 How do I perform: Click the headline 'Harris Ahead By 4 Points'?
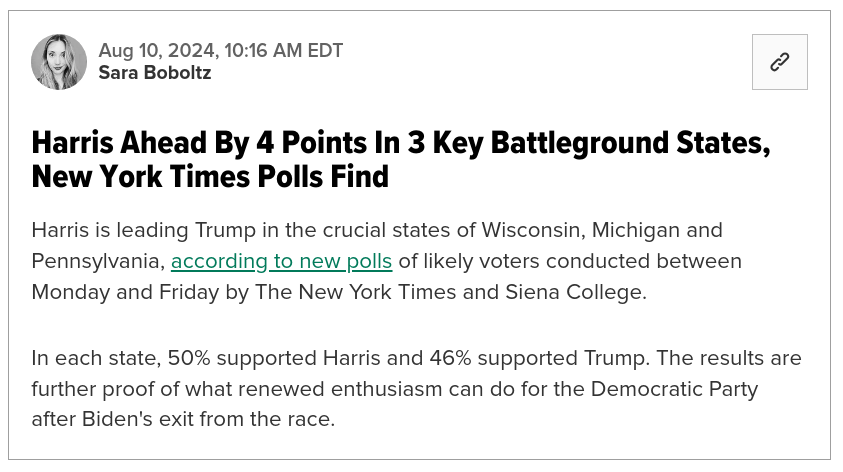click(215, 143)
